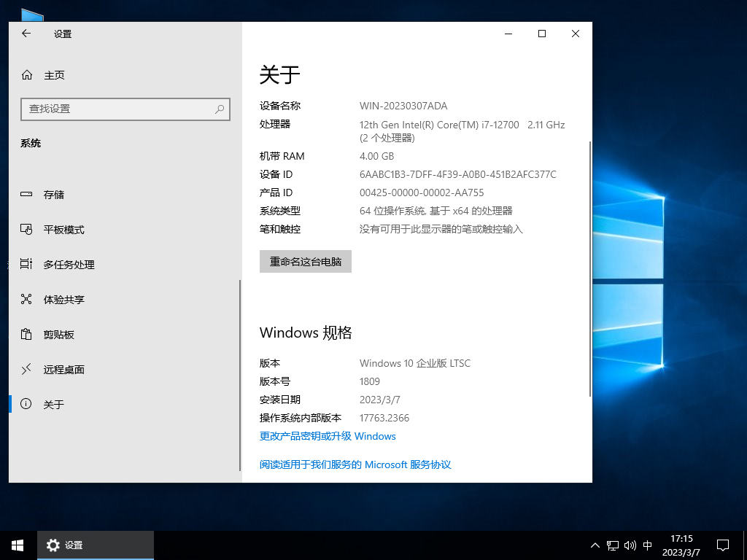
Task: Click the volume icon in system tray
Action: coord(630,545)
